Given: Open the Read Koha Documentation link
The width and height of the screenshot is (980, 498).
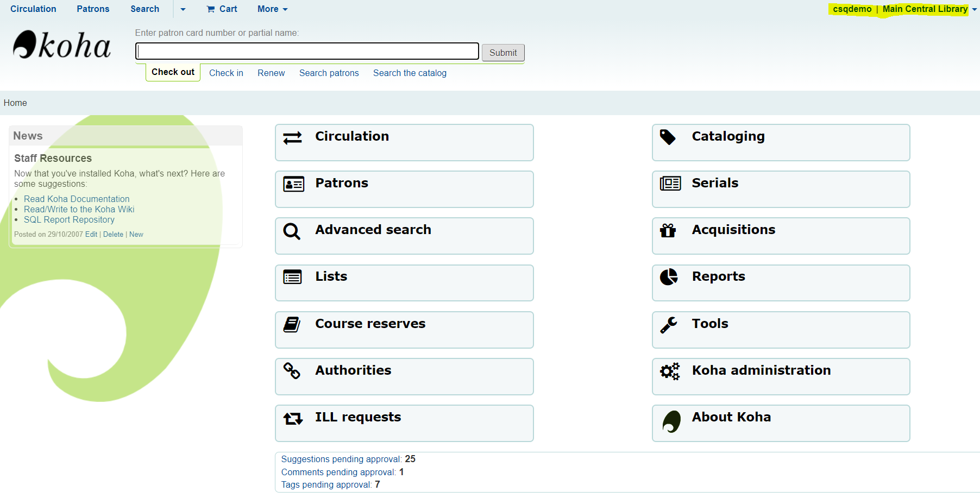Looking at the screenshot, I should pyautogui.click(x=77, y=199).
